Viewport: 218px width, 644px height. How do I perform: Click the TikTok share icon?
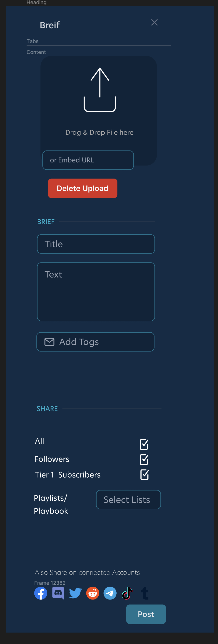pyautogui.click(x=127, y=593)
